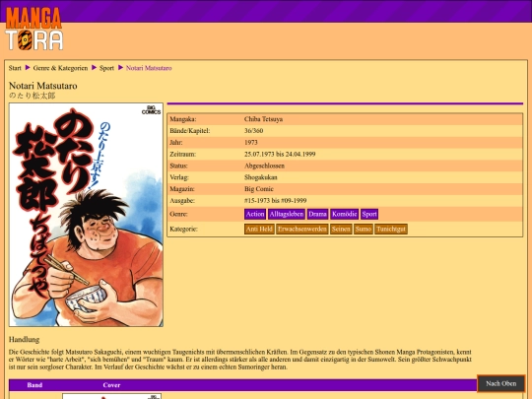
Task: Click the Magazin: row label
Action: 182,189
